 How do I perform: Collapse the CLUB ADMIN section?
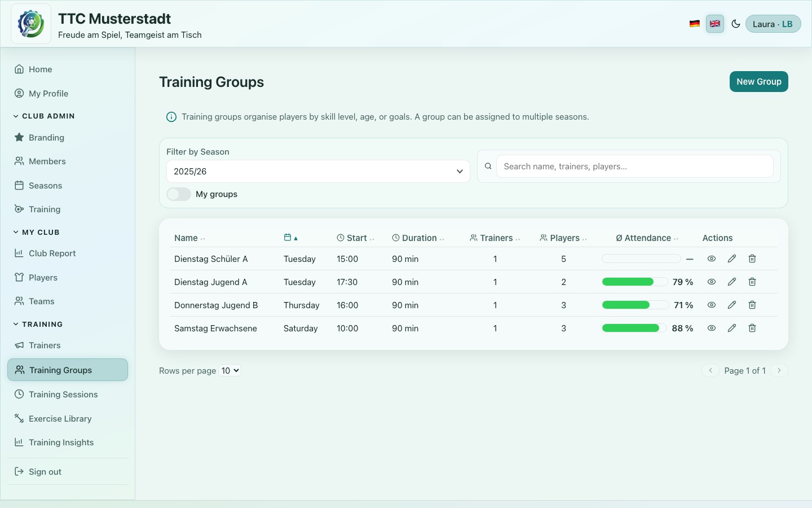tap(44, 116)
